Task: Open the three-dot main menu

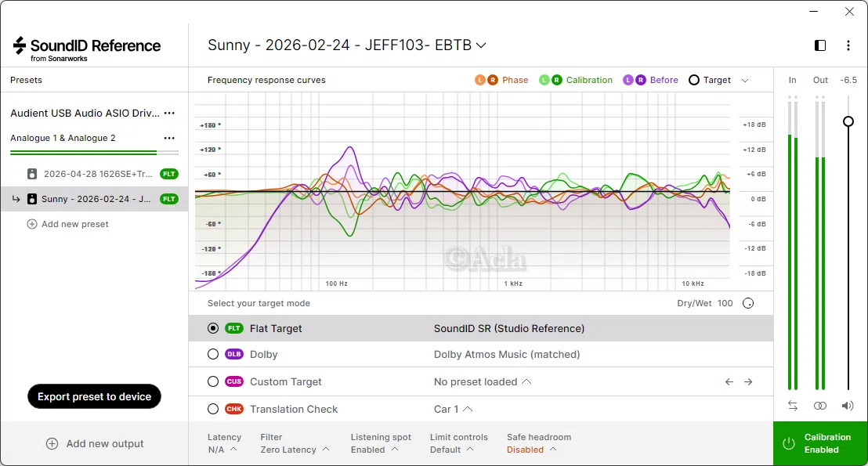Action: click(x=848, y=45)
